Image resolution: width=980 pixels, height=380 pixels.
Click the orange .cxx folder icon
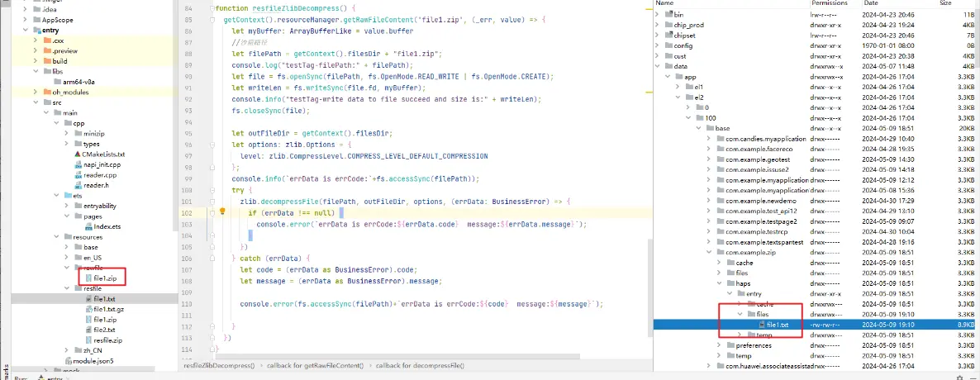click(x=47, y=40)
